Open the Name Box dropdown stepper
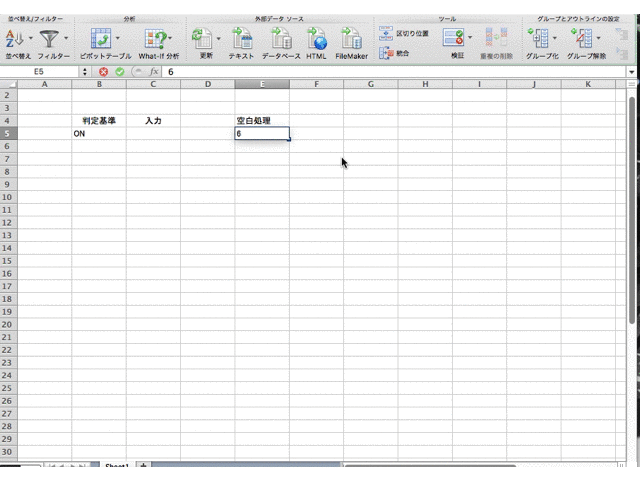 84,72
